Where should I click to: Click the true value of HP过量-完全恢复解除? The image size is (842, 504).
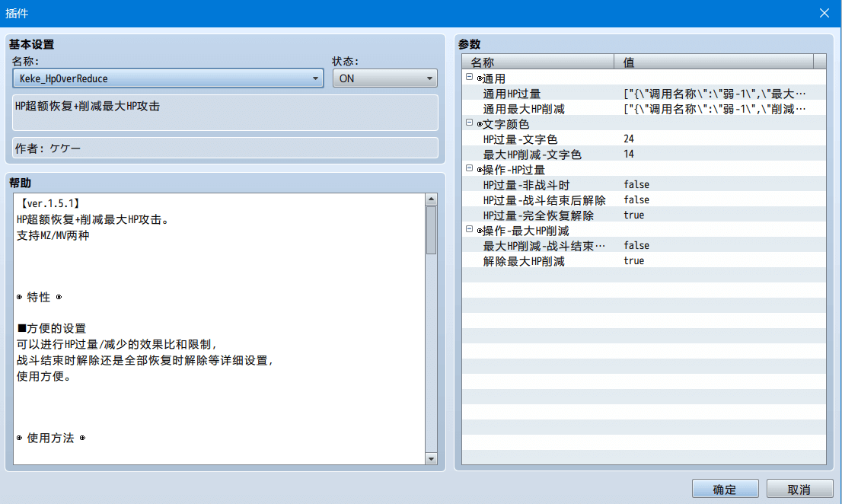[633, 215]
